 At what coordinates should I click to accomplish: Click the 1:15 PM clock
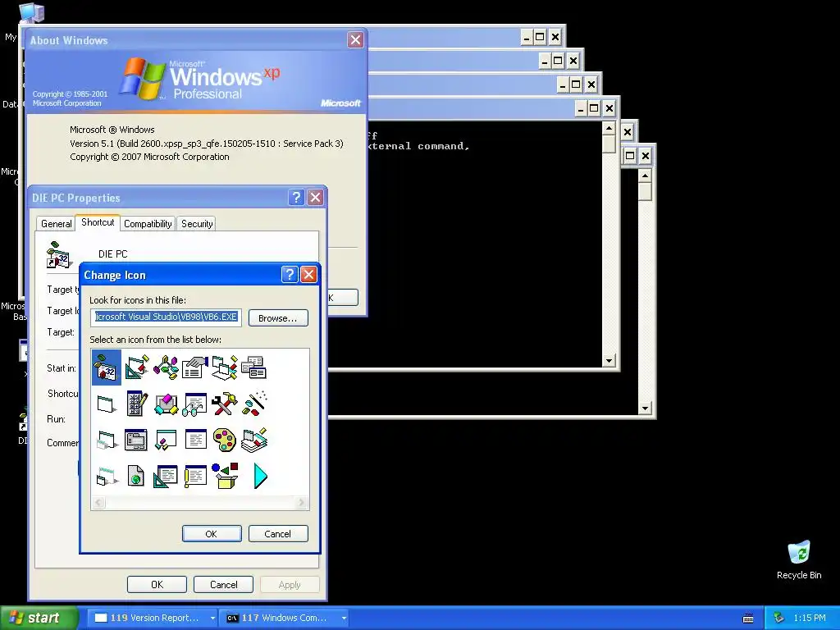pyautogui.click(x=810, y=618)
